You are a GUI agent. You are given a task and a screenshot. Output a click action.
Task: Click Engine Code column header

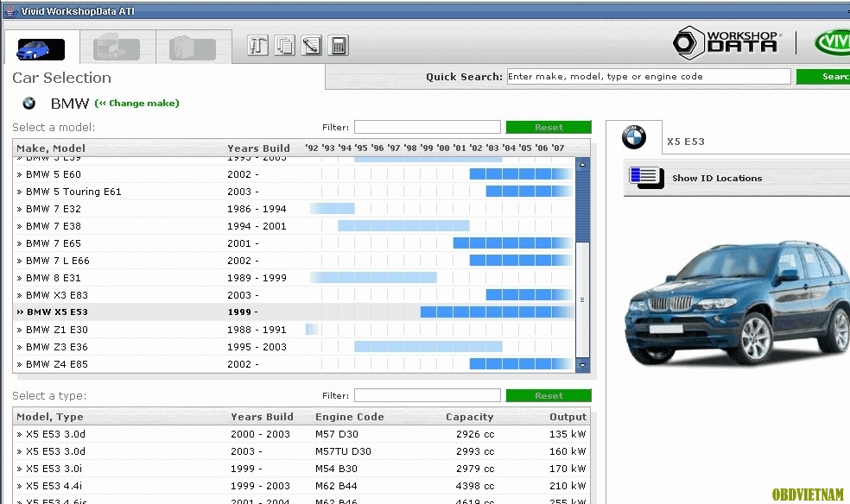pos(350,417)
